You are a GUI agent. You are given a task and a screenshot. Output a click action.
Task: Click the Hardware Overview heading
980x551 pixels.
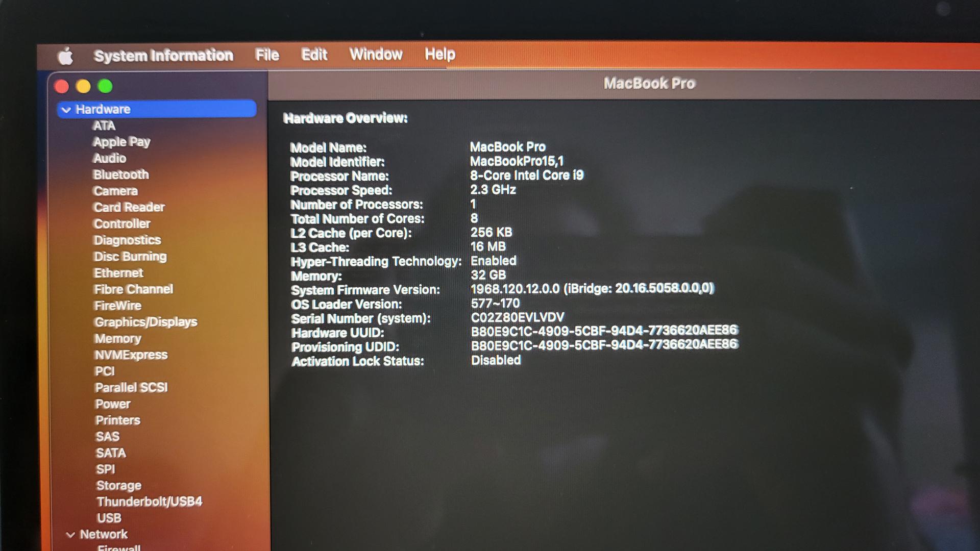click(346, 118)
